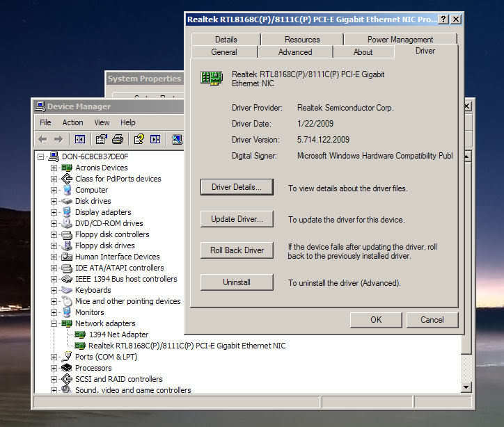Switch to the About tab
Screen dimensions: 504x427
pyautogui.click(x=363, y=52)
